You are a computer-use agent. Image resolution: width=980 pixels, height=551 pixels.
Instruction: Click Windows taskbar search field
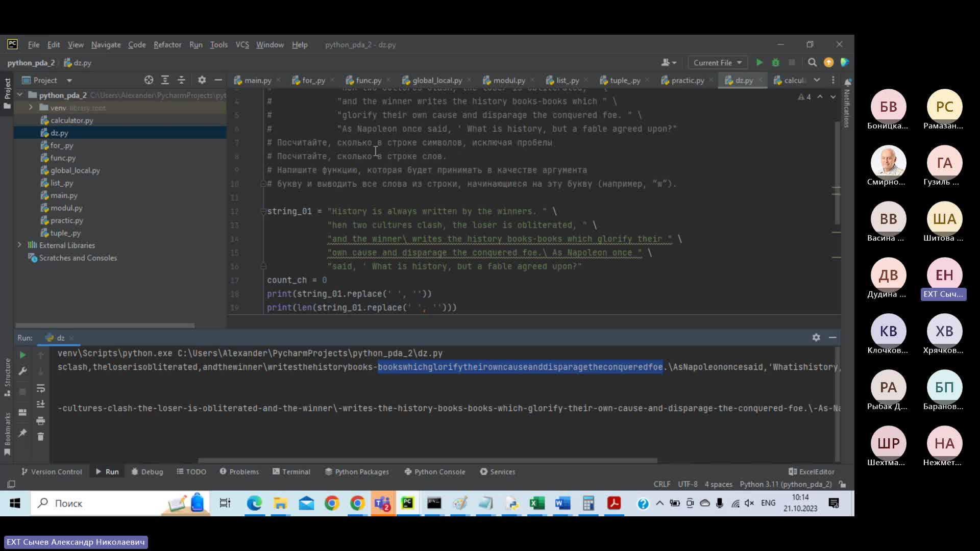coord(120,504)
